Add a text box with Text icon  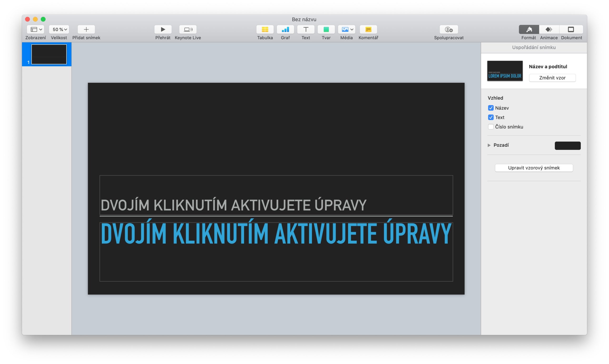pyautogui.click(x=305, y=29)
